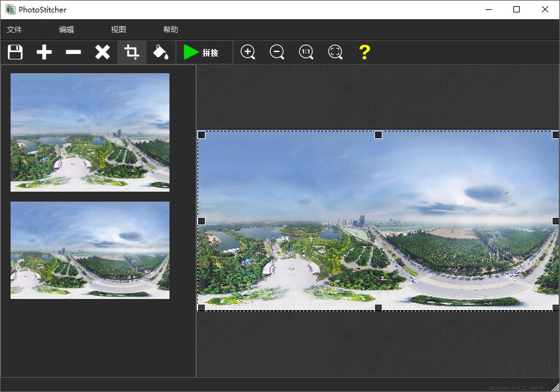Screen dimensions: 560x392
Task: Open the 文件 menu
Action: point(15,29)
